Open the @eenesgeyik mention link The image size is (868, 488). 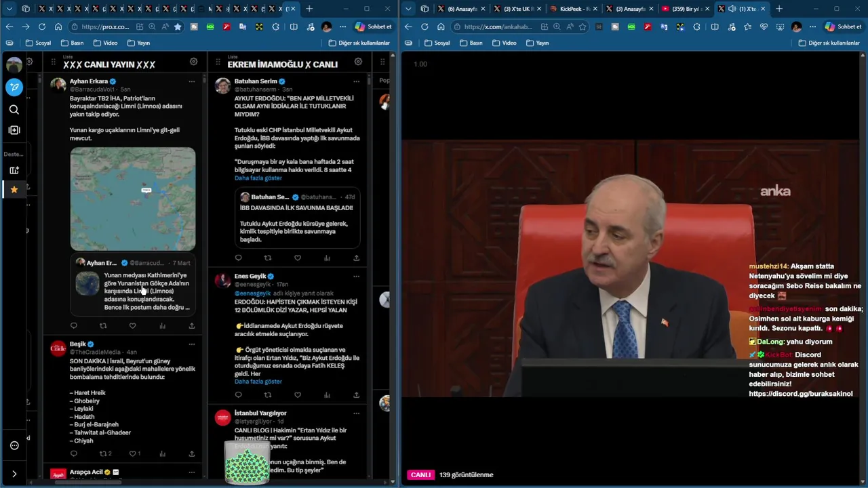pos(252,293)
